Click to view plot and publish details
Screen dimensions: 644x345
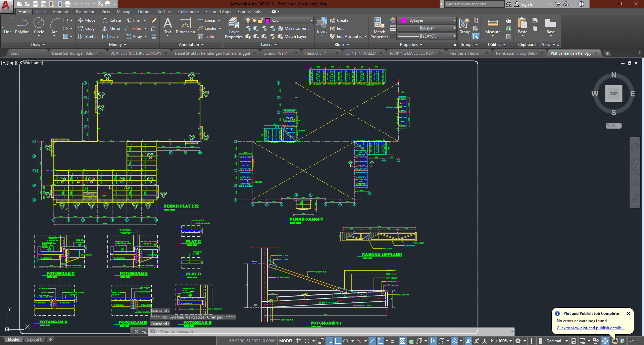pyautogui.click(x=590, y=328)
